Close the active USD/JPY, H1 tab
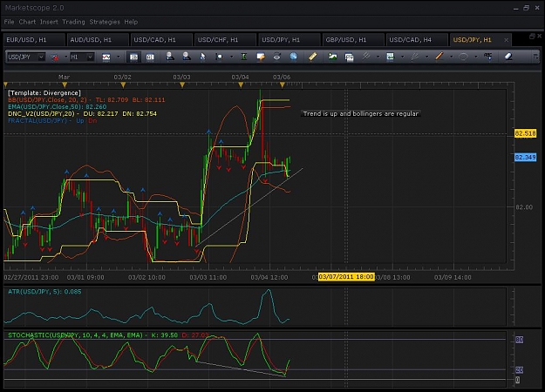Viewport: 545px width, 392px height. (x=506, y=40)
